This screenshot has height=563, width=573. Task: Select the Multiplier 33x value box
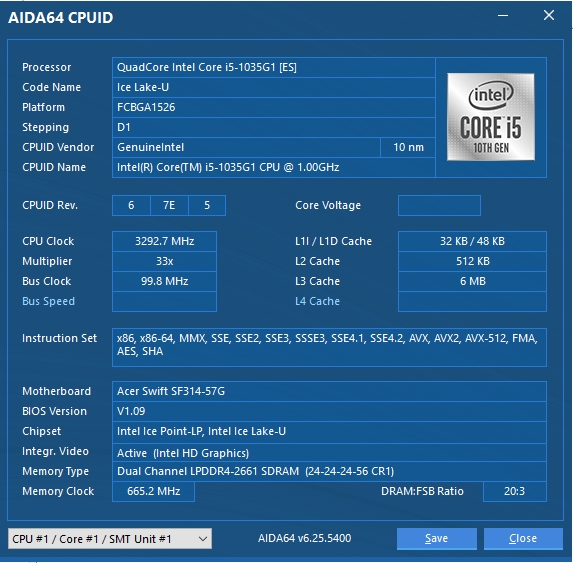(164, 261)
